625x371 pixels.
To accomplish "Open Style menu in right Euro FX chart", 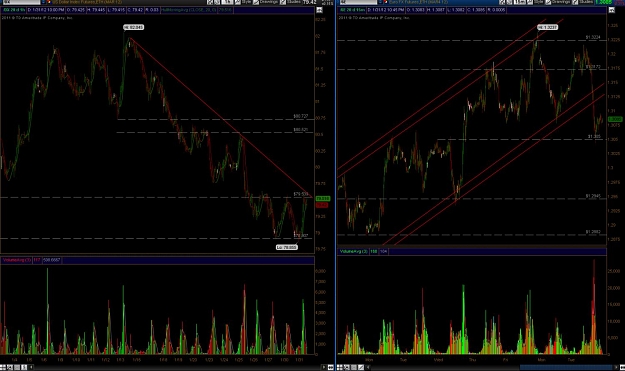I will [539, 2].
